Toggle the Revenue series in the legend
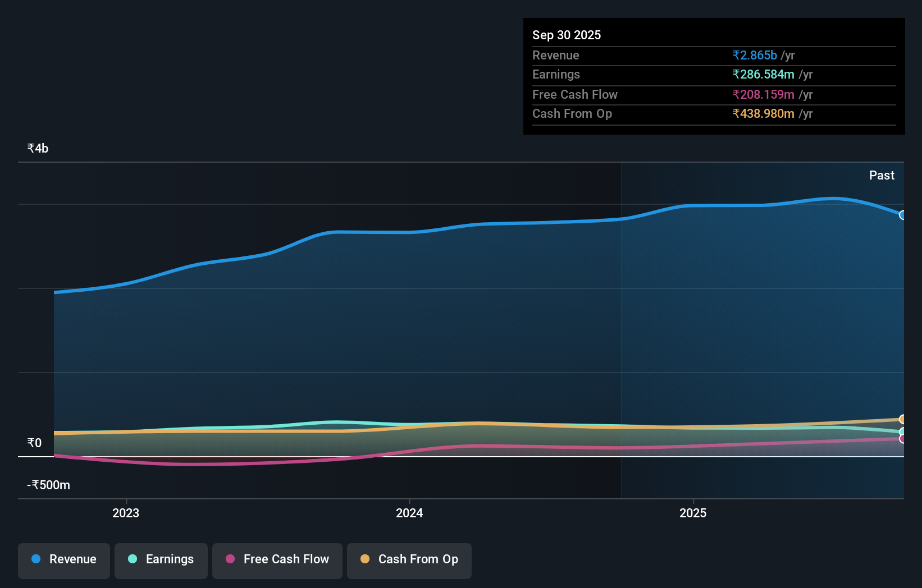Viewport: 922px width, 588px height. (63, 560)
